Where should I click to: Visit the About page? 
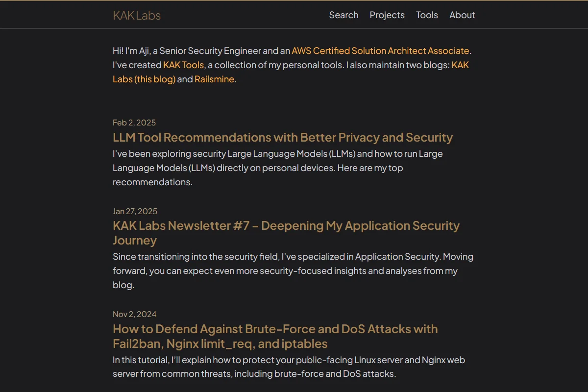462,15
